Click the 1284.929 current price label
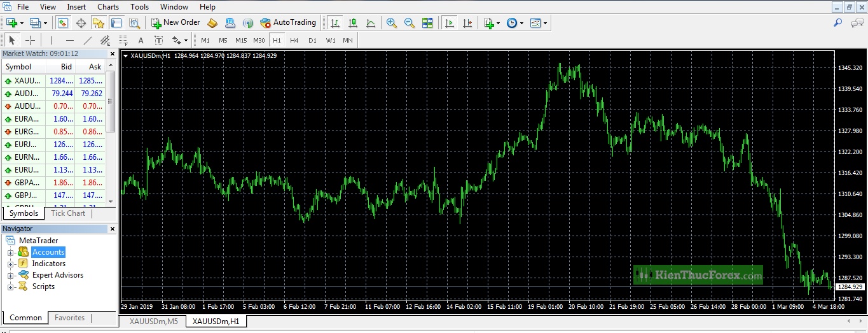Image resolution: width=868 pixels, height=333 pixels. [850, 287]
